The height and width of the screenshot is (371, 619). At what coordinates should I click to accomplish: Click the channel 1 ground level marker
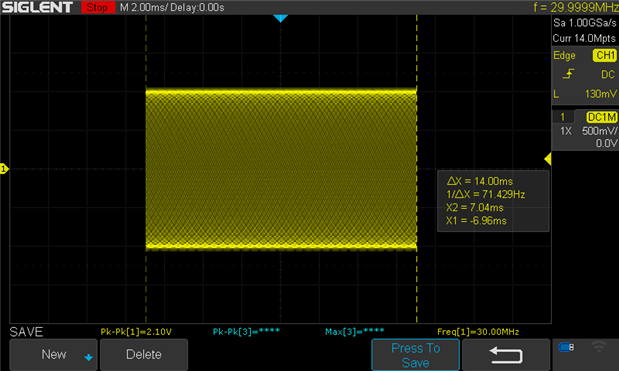pos(4,169)
